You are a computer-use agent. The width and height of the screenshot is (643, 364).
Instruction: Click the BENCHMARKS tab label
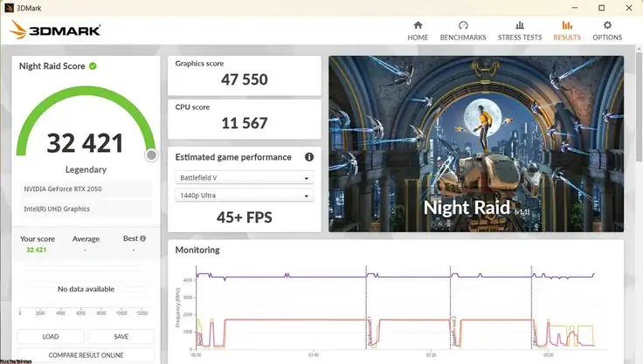pyautogui.click(x=463, y=38)
